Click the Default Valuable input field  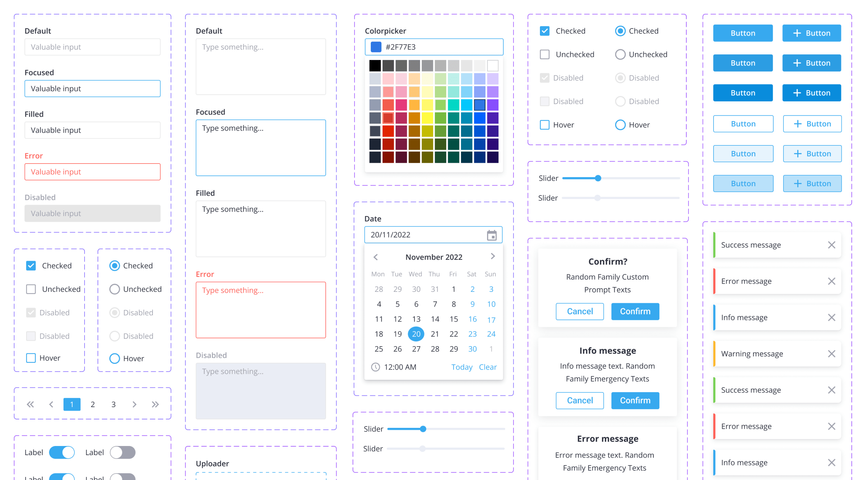pyautogui.click(x=92, y=47)
